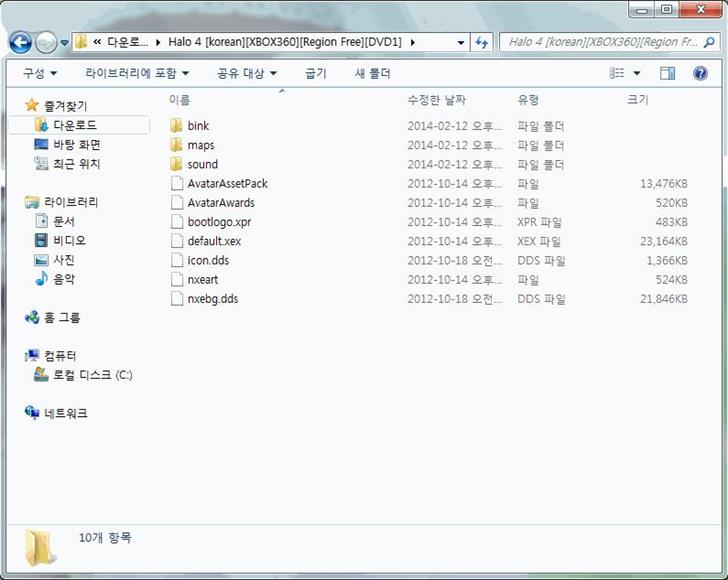Select the file name bink
728x580 pixels.
click(198, 125)
